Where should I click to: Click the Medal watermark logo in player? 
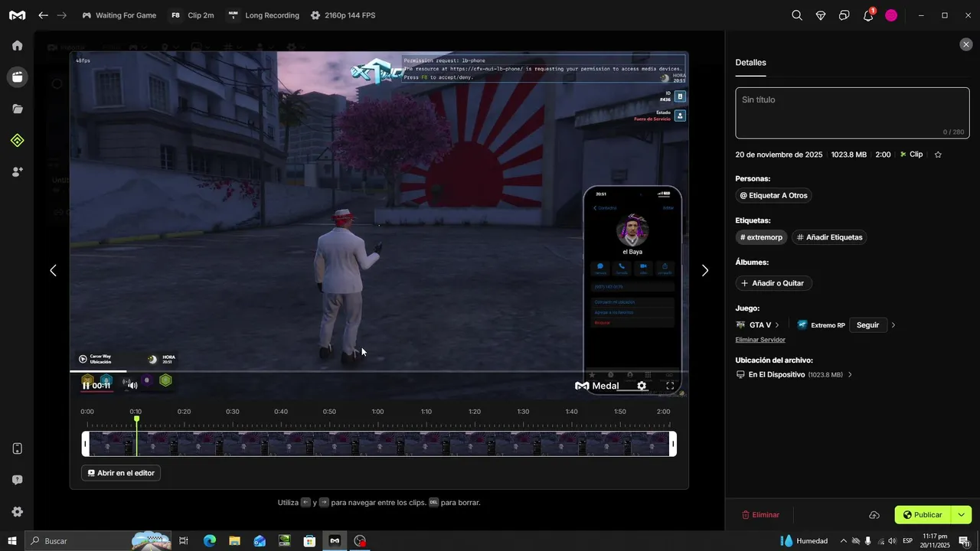(x=597, y=386)
